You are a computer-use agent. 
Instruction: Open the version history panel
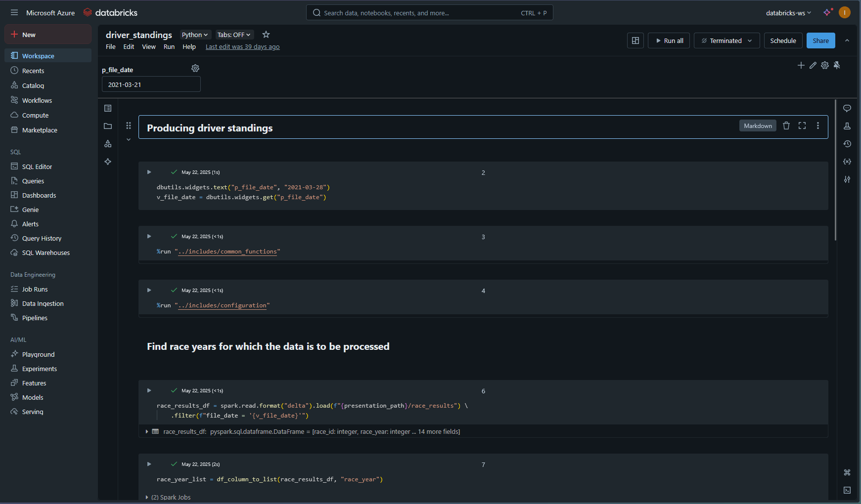(x=847, y=144)
